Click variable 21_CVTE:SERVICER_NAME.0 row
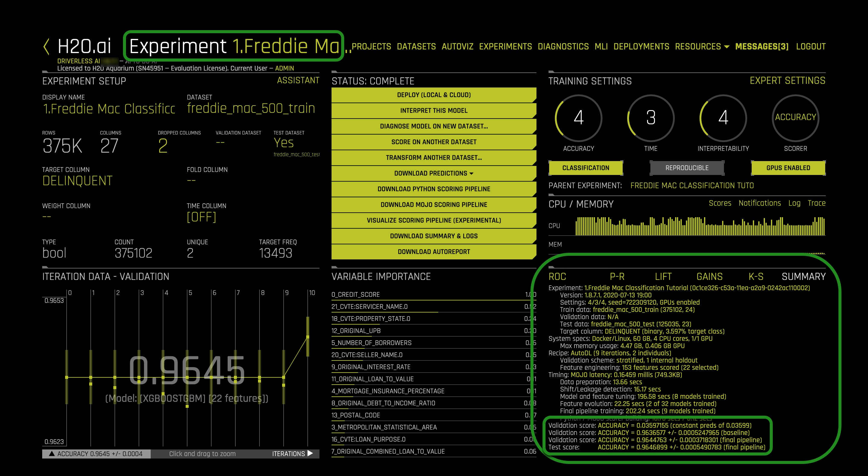 click(434, 307)
